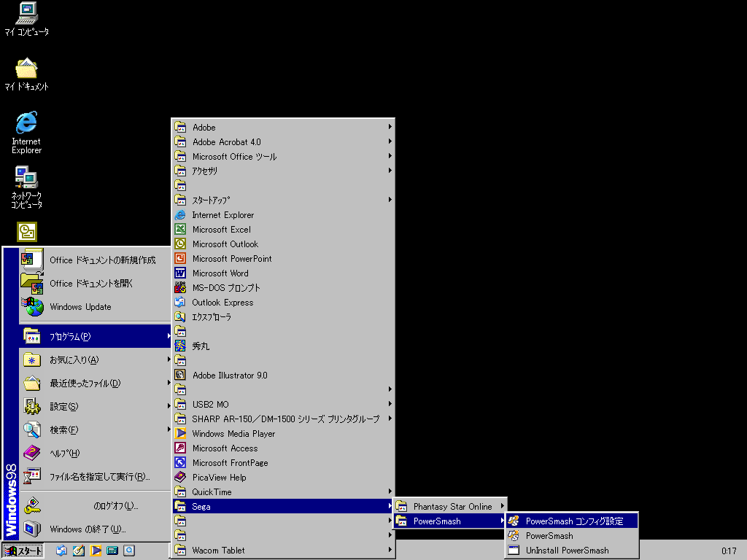The image size is (747, 560).
Task: Choose Office ドキュメントの新規作成
Action: pos(96,260)
